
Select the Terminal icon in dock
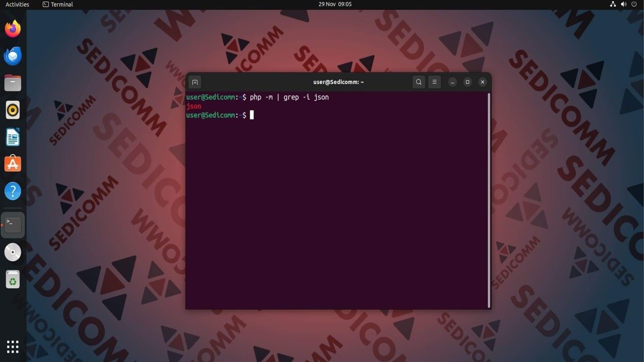[13, 225]
